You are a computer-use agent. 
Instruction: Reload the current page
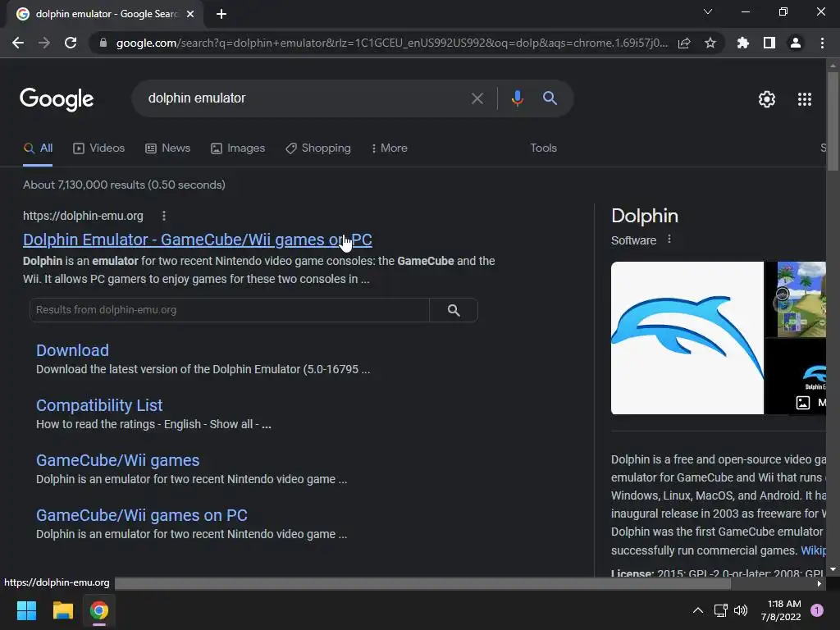[x=71, y=43]
